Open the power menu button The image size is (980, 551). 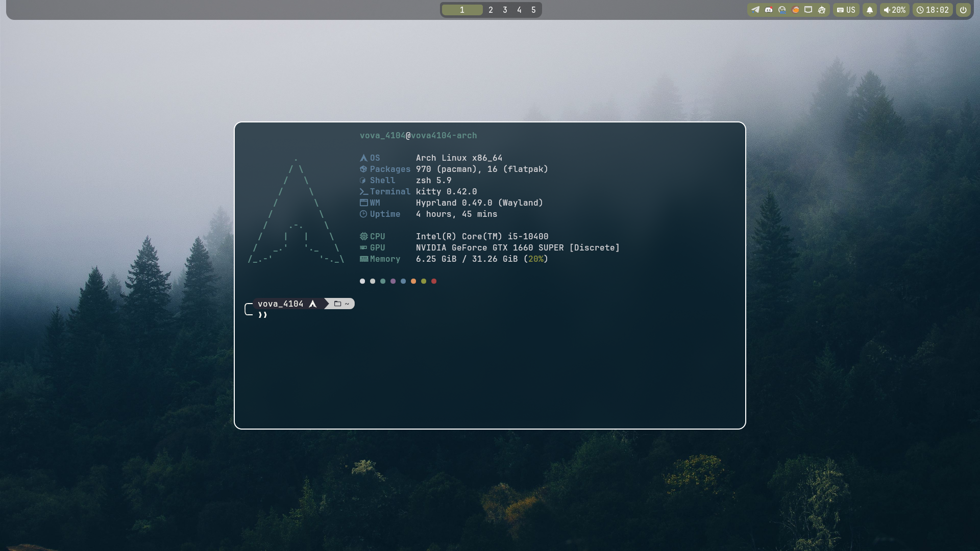click(963, 10)
